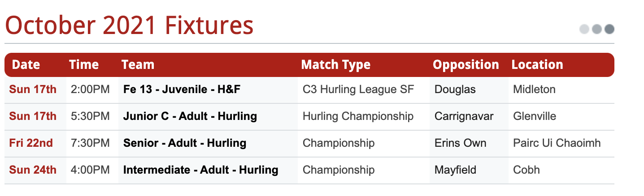Click the Carrignavar opposition cell
This screenshot has height=196, width=644.
464,116
